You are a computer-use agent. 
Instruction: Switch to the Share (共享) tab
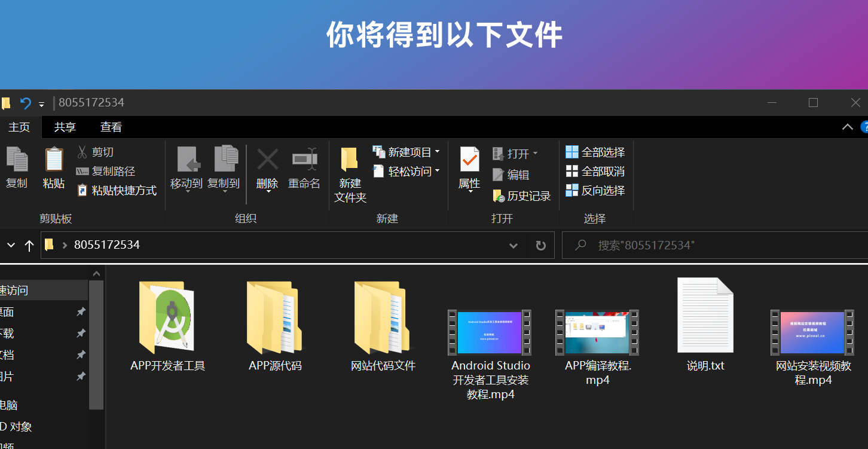(65, 127)
